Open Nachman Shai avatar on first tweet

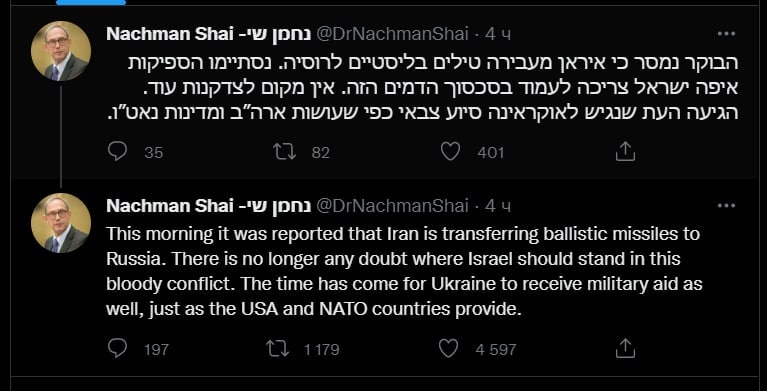point(61,51)
